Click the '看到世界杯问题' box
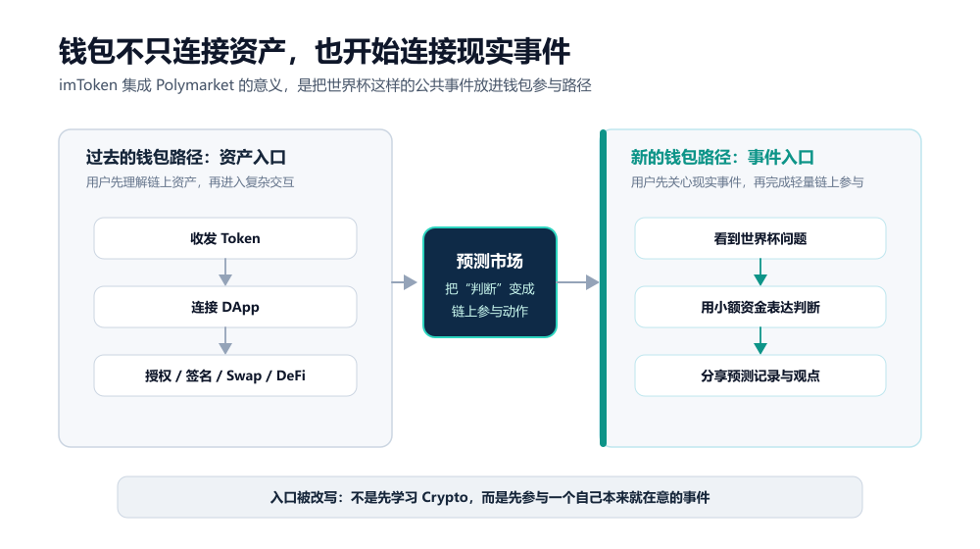980x549 pixels. click(760, 238)
